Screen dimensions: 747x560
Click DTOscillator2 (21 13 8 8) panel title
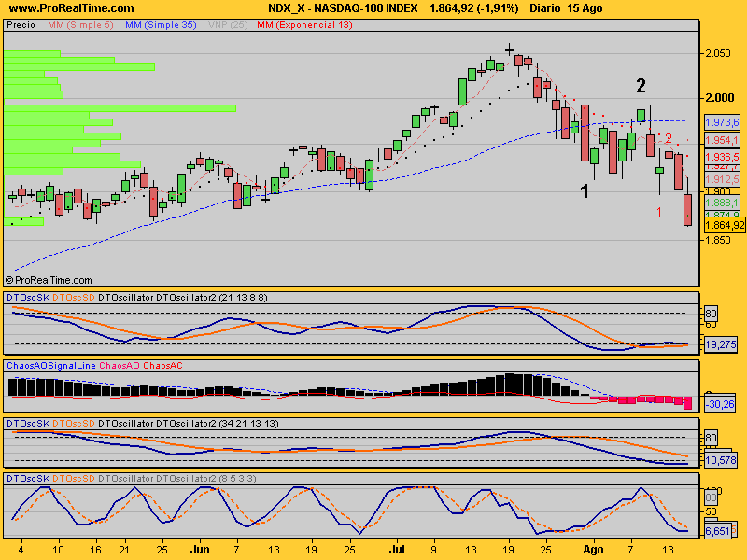click(212, 298)
